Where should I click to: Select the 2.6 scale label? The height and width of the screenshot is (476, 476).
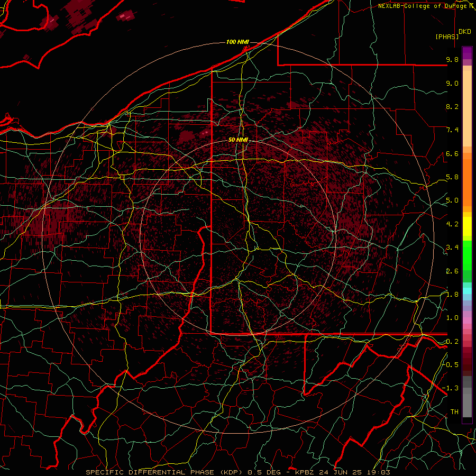(x=452, y=271)
